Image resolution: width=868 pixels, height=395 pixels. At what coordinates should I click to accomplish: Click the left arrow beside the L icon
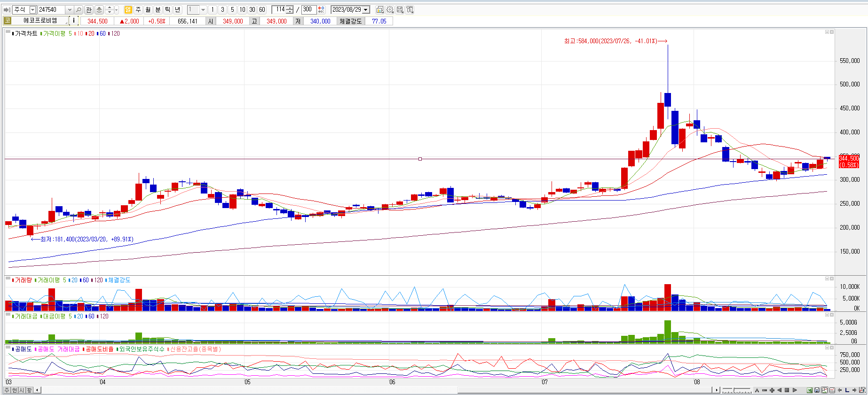click(840, 390)
